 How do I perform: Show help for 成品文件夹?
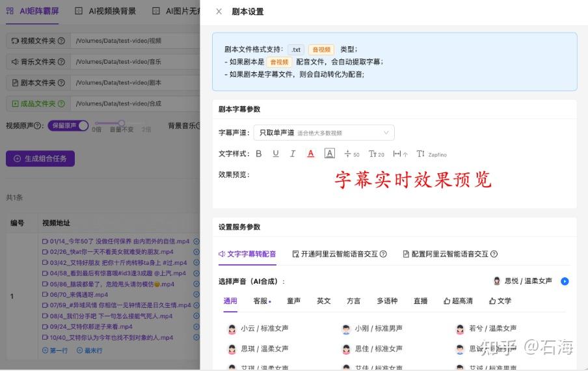point(62,104)
